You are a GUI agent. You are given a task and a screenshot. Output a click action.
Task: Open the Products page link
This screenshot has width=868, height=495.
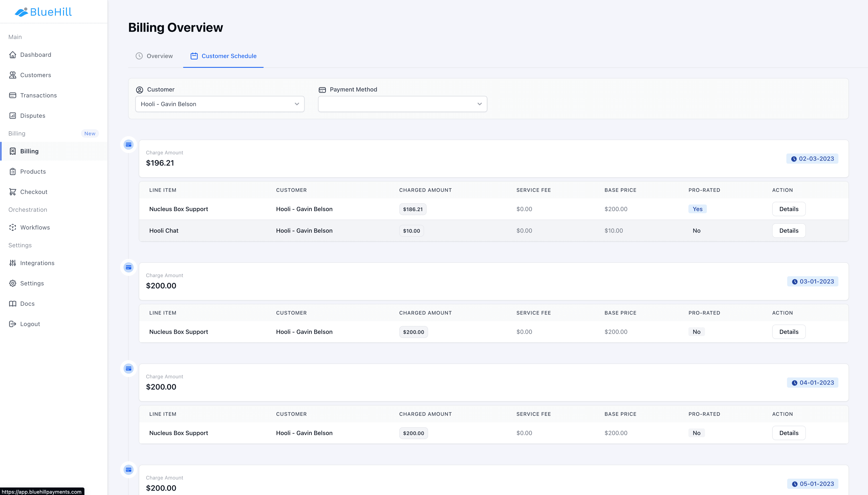point(54,172)
